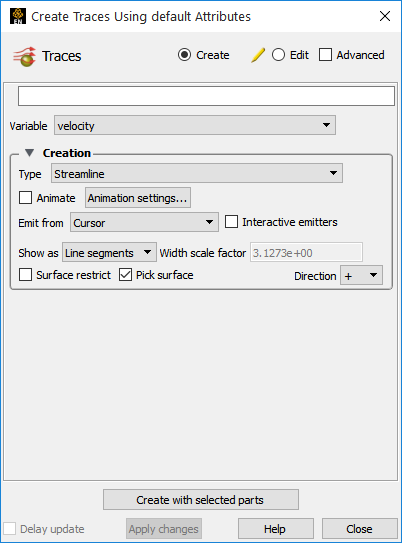Image resolution: width=402 pixels, height=543 pixels.
Task: Open the Show as Line segments dropdown
Action: [x=109, y=252]
